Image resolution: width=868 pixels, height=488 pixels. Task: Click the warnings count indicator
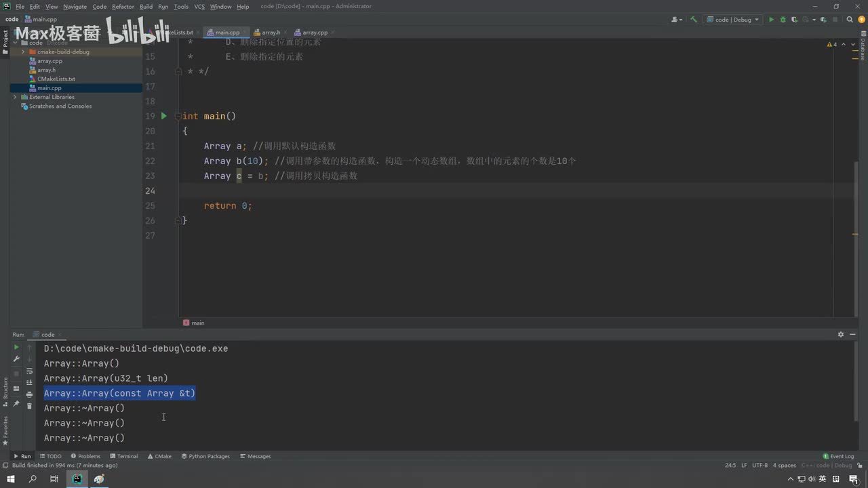click(x=831, y=44)
